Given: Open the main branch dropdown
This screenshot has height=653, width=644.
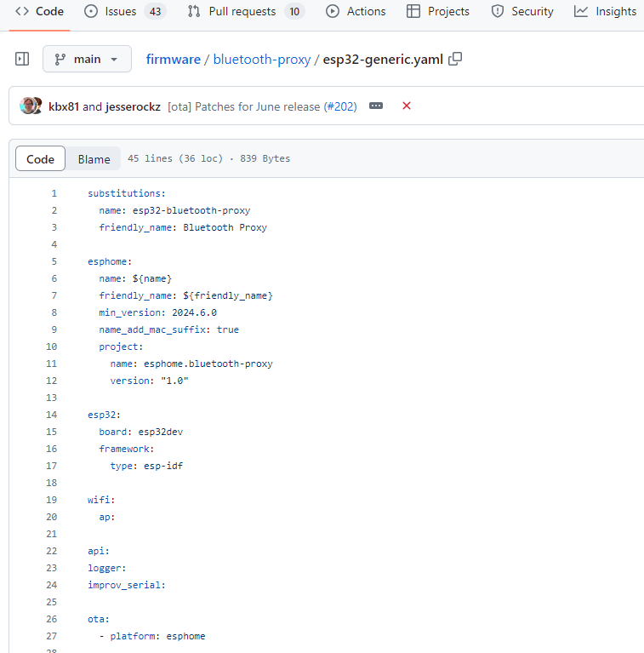Looking at the screenshot, I should (x=87, y=59).
